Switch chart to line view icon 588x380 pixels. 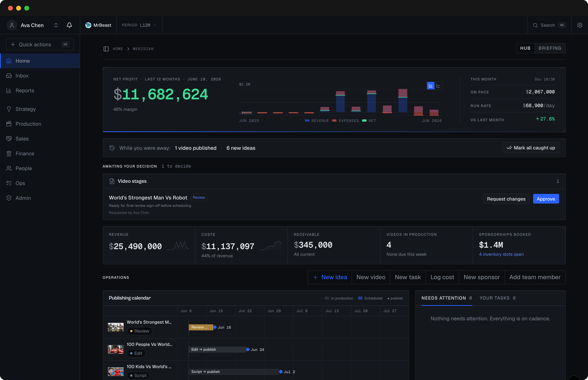tap(438, 86)
